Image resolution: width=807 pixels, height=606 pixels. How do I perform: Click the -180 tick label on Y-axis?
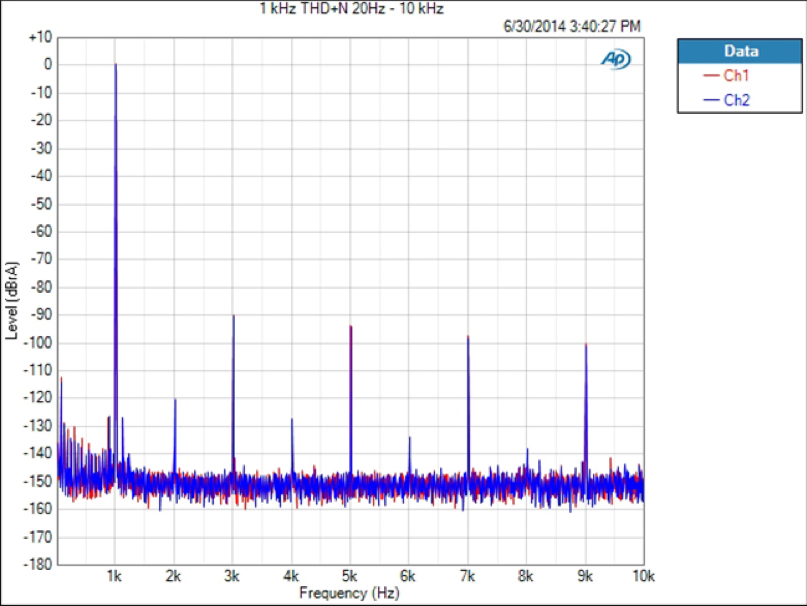pyautogui.click(x=39, y=565)
